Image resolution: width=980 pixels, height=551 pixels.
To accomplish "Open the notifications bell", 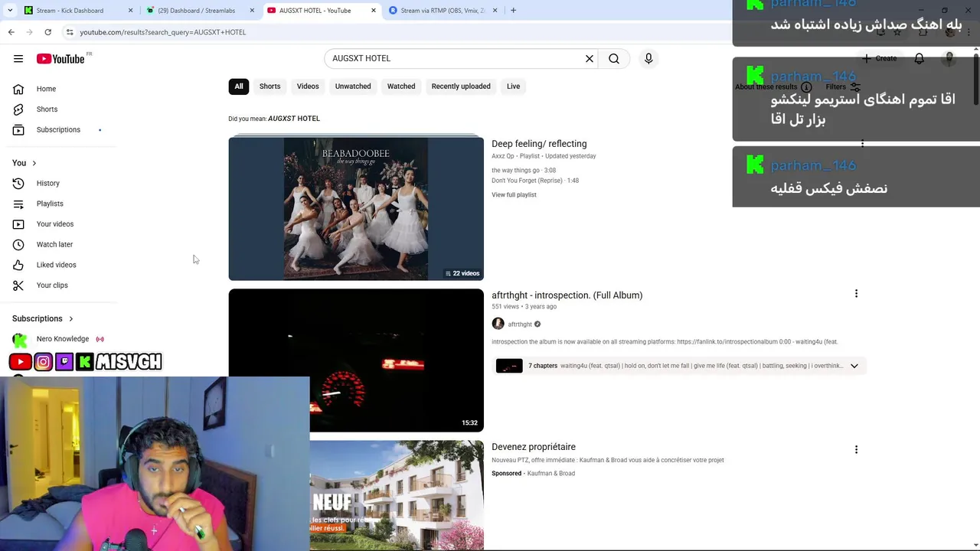I will point(919,58).
